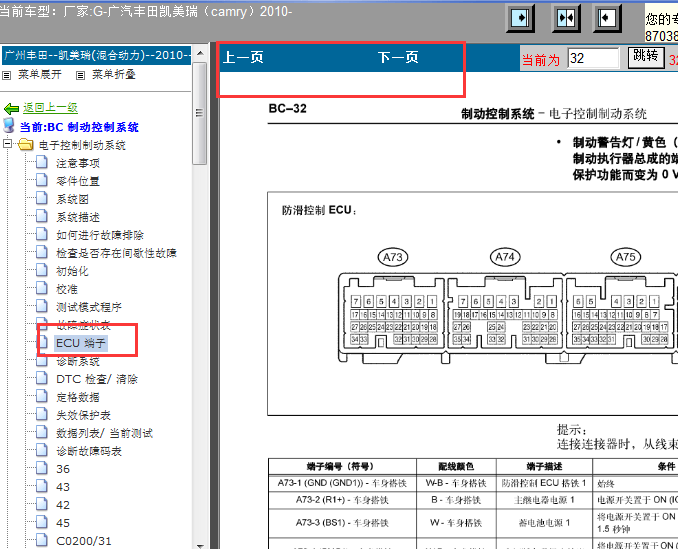Screen dimensions: 678x549
Task: Click page icon beside item 43
Action: 42,486
